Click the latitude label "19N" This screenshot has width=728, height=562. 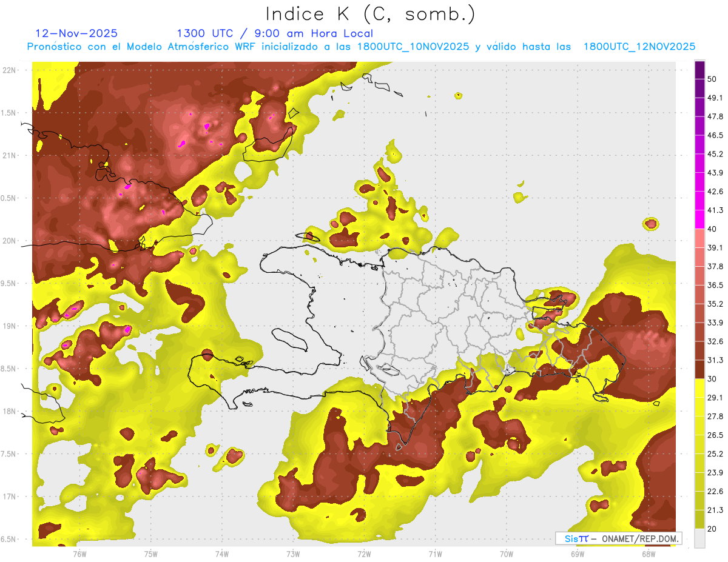click(x=10, y=326)
